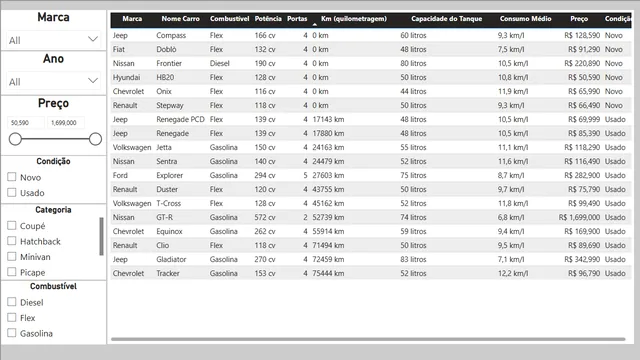The width and height of the screenshot is (640, 360).
Task: Click the 12,2 km/l consumption cell
Action: click(x=513, y=273)
